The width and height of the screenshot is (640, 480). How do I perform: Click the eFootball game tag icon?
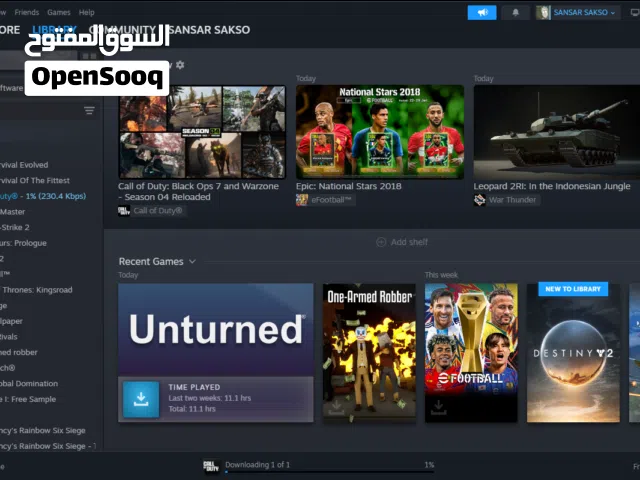(x=302, y=200)
